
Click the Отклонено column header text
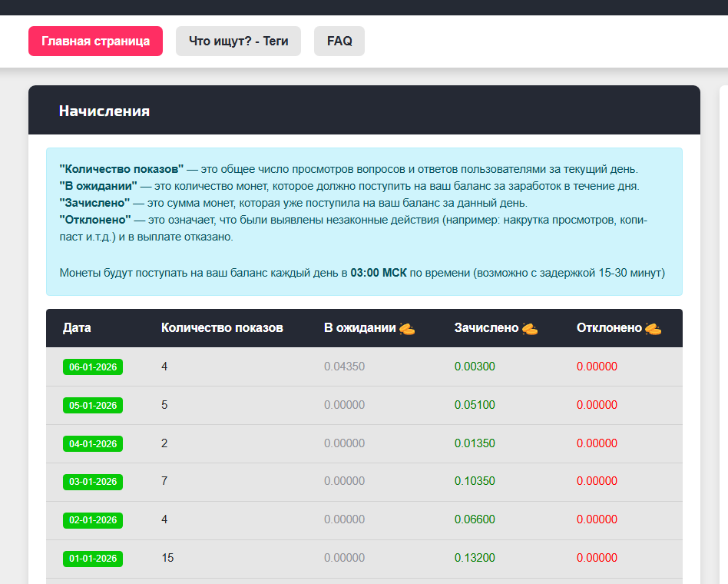(x=609, y=328)
